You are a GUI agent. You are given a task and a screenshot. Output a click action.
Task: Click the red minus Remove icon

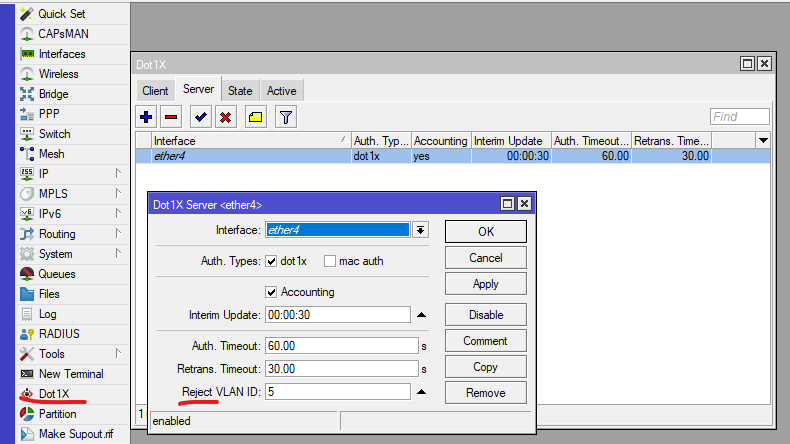[x=171, y=117]
